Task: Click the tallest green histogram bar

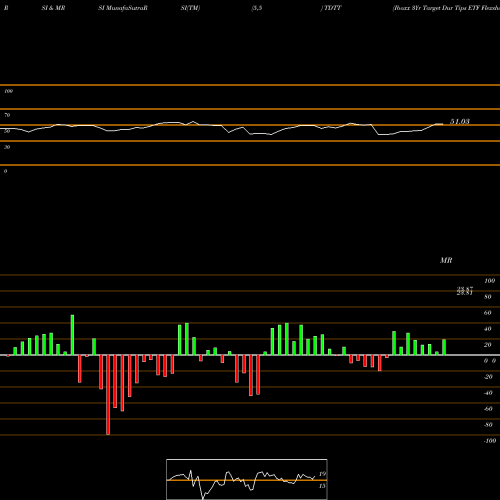Action: pos(72,335)
